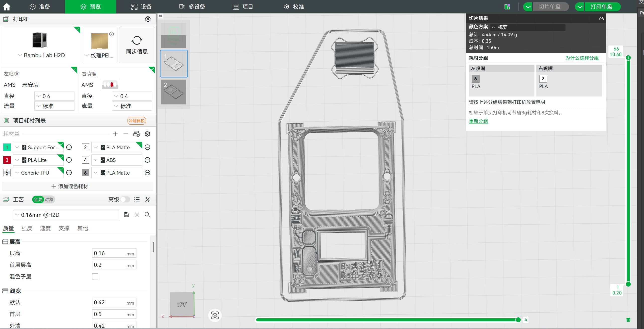The width and height of the screenshot is (644, 329).
Task: Open more options for ABS filament
Action: [147, 160]
